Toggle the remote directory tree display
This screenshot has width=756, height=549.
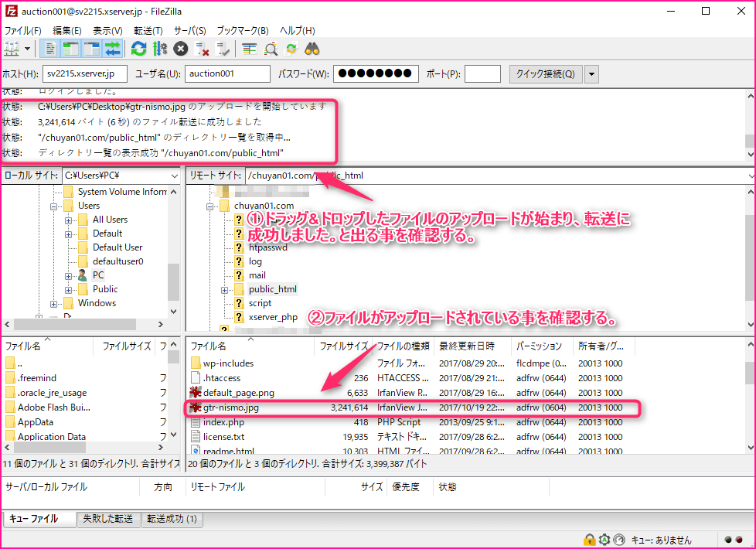pos(91,49)
